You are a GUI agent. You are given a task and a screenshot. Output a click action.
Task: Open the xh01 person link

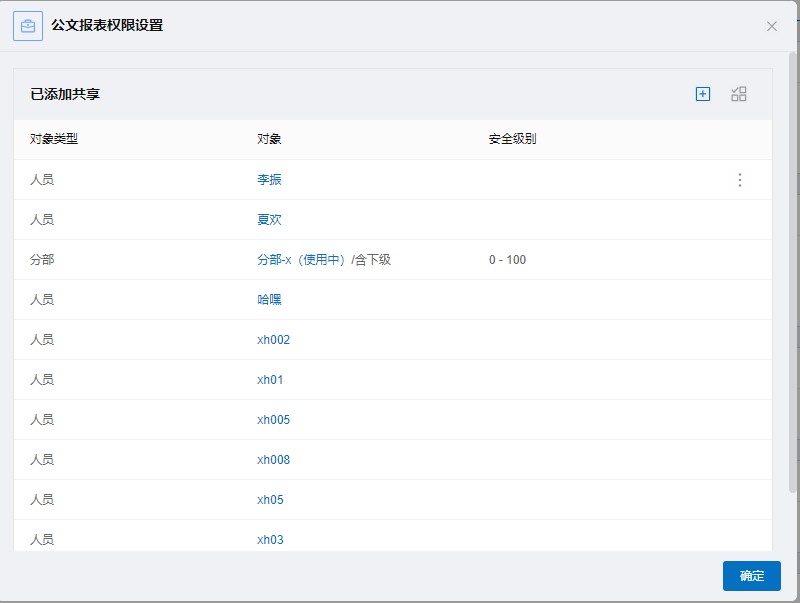coord(270,380)
